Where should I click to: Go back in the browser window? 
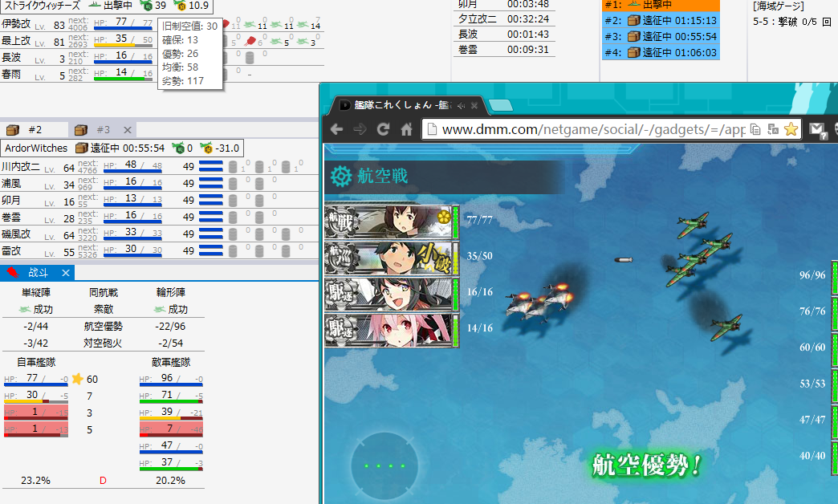click(x=336, y=129)
